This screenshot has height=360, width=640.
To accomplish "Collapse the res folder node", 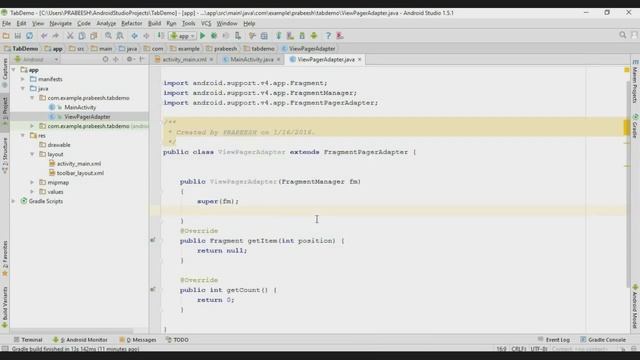I will [x=23, y=136].
